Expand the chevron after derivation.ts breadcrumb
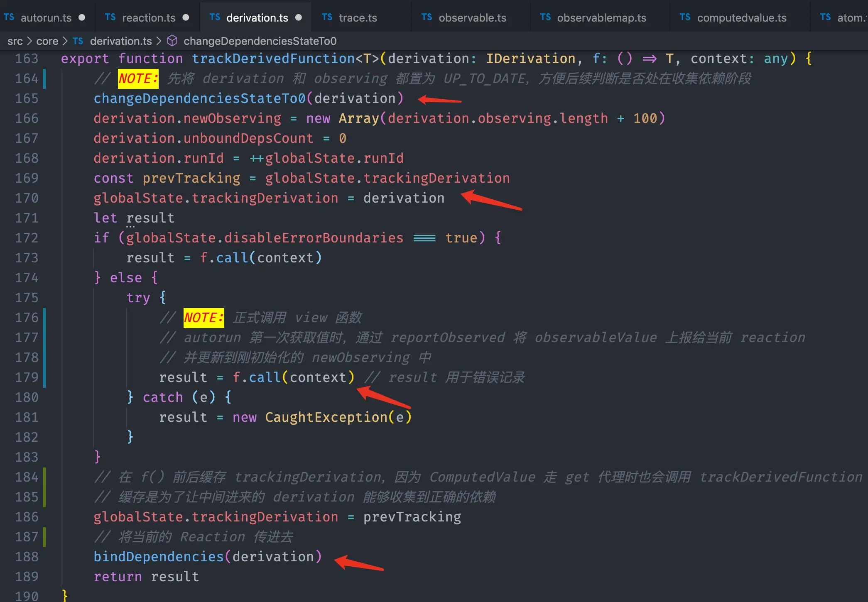 point(159,41)
